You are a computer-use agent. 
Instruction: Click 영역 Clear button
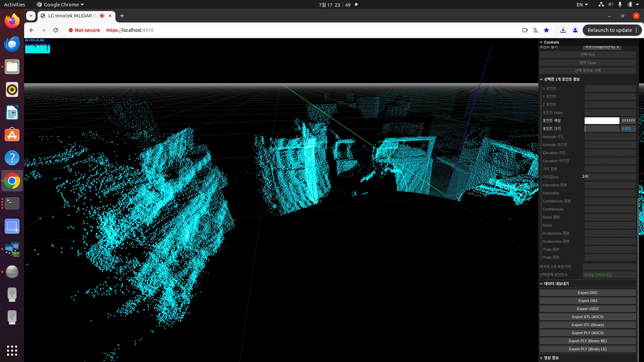pyautogui.click(x=587, y=62)
